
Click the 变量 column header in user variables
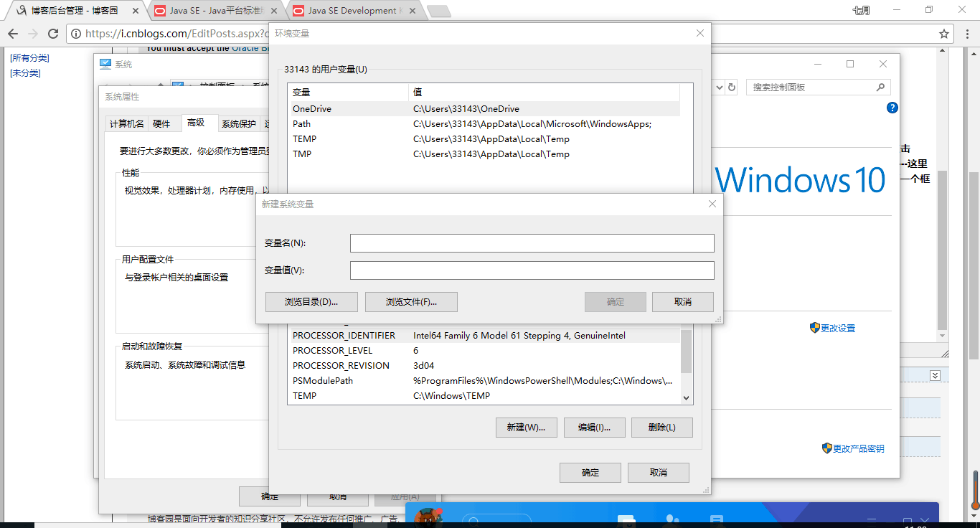(348, 93)
